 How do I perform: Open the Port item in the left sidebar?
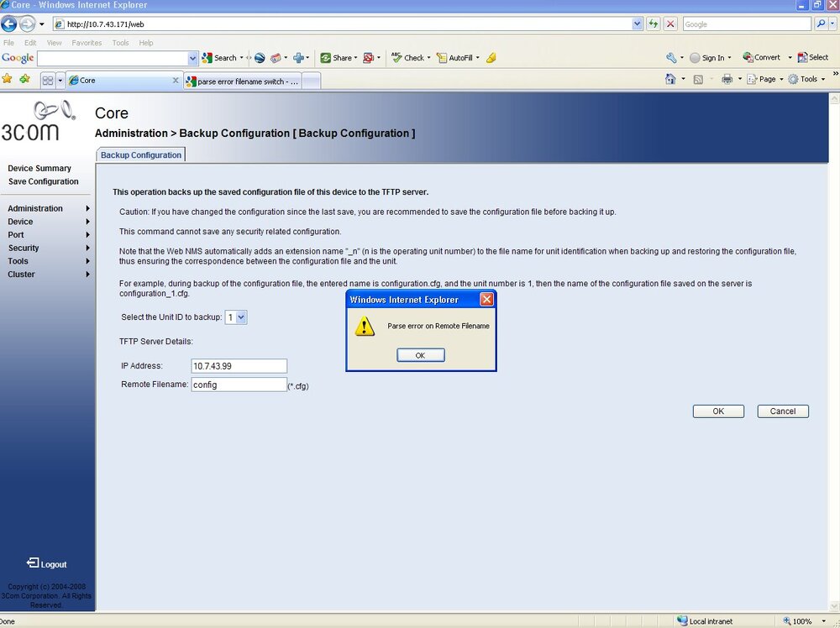[15, 234]
